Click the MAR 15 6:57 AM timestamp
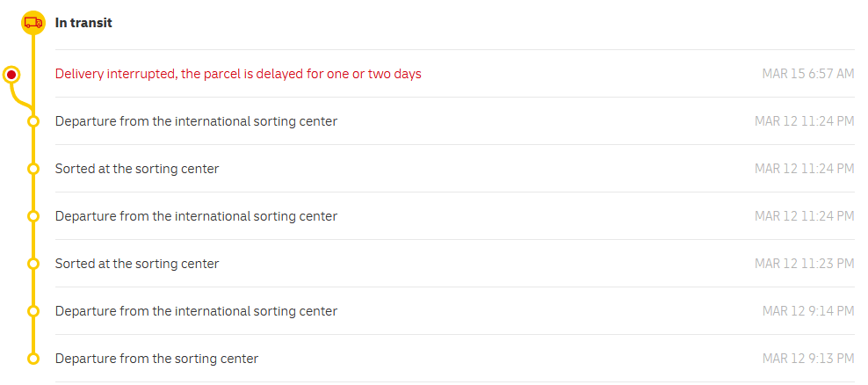This screenshot has width=868, height=385. pyautogui.click(x=807, y=74)
